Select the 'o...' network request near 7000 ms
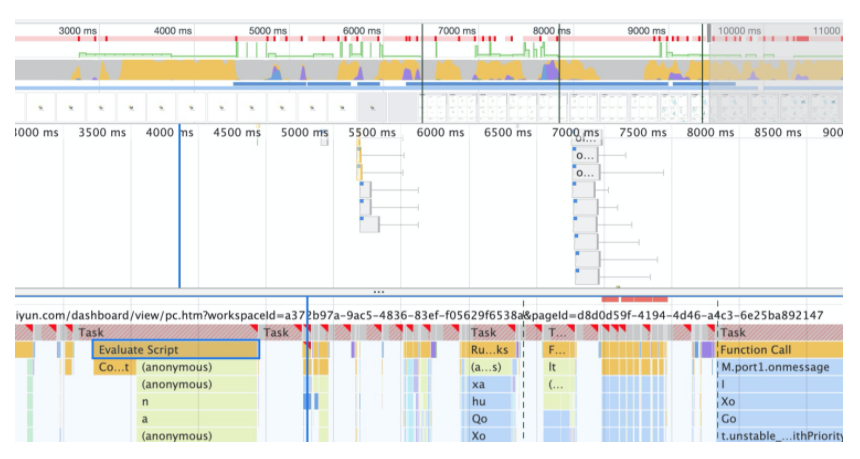 point(586,156)
